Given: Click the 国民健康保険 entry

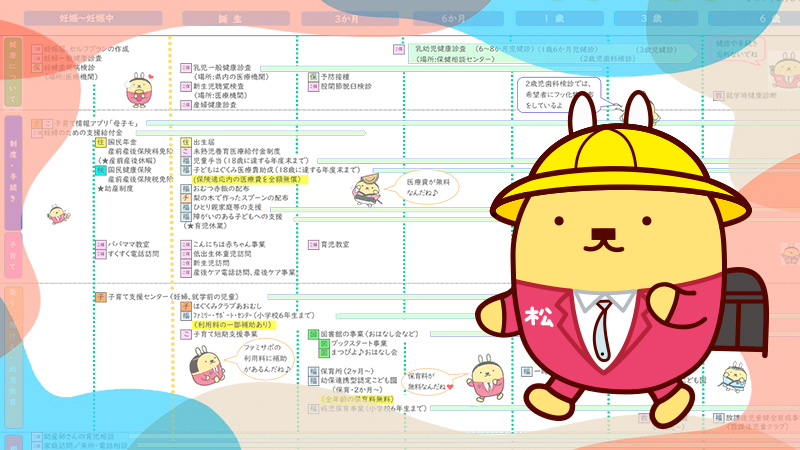Looking at the screenshot, I should coord(129,169).
